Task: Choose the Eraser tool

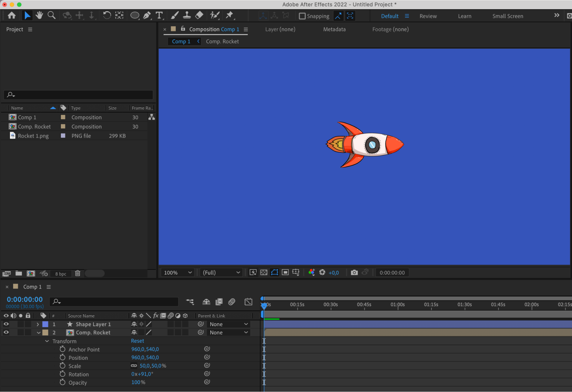Action: point(199,15)
